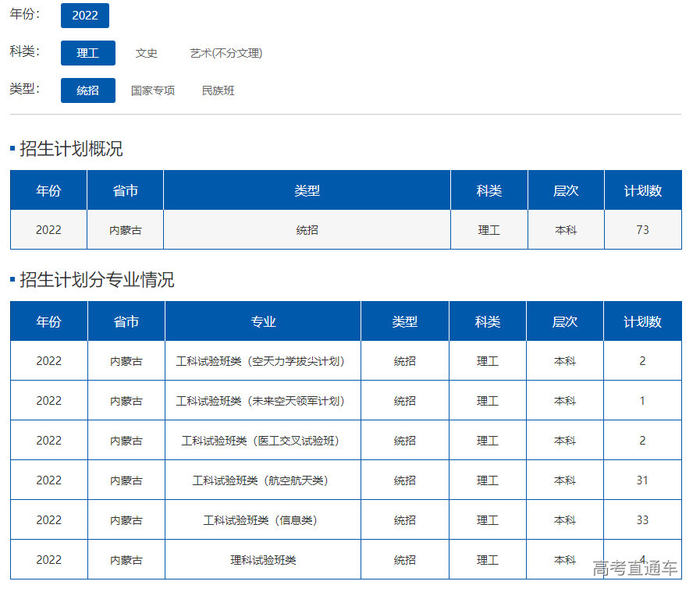Image resolution: width=700 pixels, height=599 pixels.
Task: Click 计划数 header in the overview table
Action: click(x=642, y=190)
